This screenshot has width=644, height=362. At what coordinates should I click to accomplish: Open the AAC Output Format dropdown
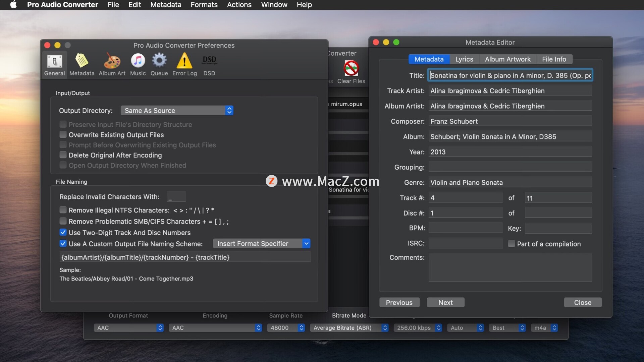tap(129, 328)
